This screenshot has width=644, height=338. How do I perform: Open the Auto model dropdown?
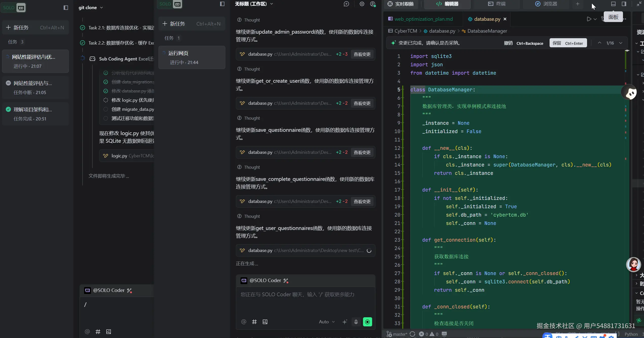click(x=327, y=322)
